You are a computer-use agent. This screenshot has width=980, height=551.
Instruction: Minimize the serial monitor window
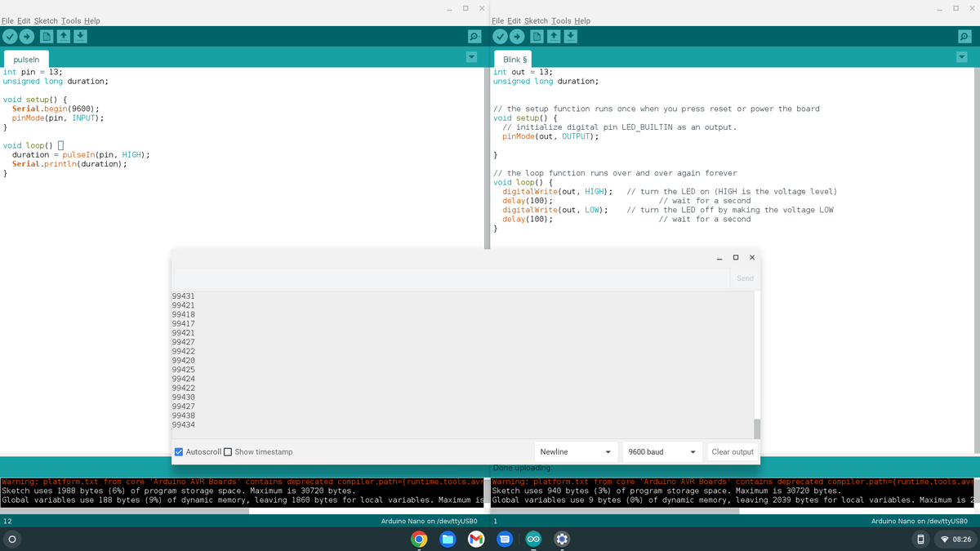pos(719,257)
